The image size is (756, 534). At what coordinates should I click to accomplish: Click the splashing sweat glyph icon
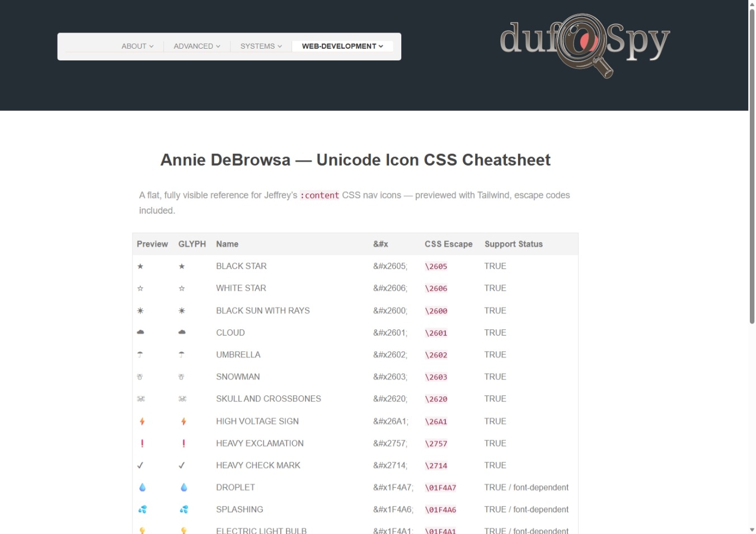click(184, 509)
